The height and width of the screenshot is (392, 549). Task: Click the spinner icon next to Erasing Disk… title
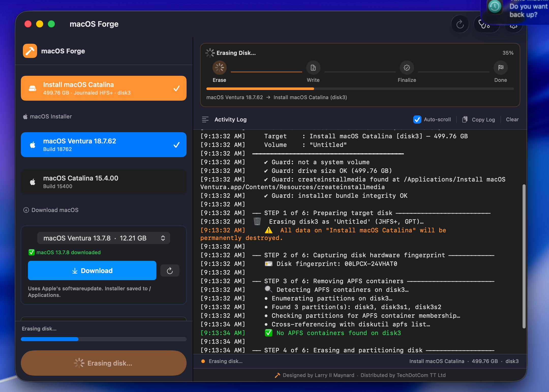[210, 53]
